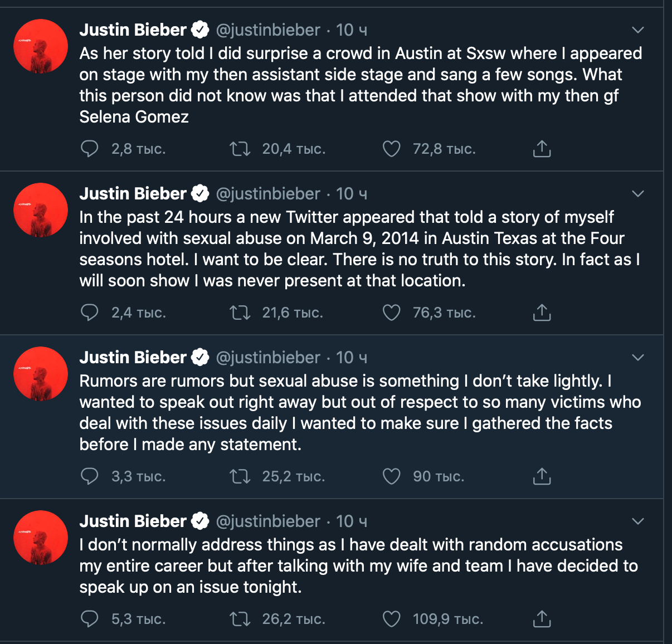Reply to the 'I don't normally address' tweet
Viewport: 672px width, 644px height.
[90, 619]
